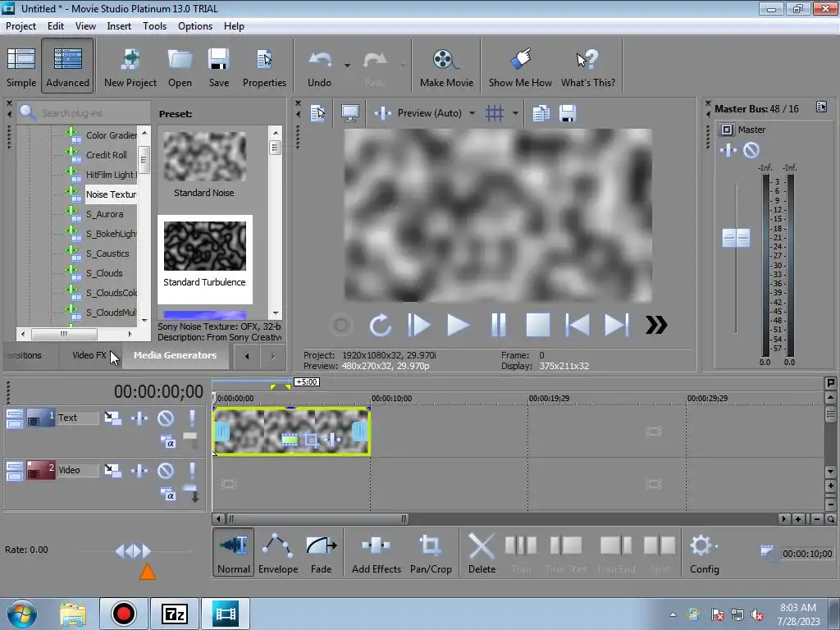This screenshot has width=840, height=630.
Task: Mute the Text track
Action: (x=166, y=418)
